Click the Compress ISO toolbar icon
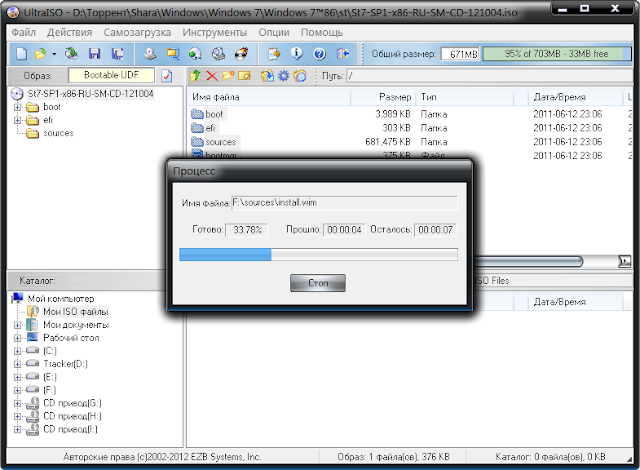The image size is (640, 470). point(173,53)
